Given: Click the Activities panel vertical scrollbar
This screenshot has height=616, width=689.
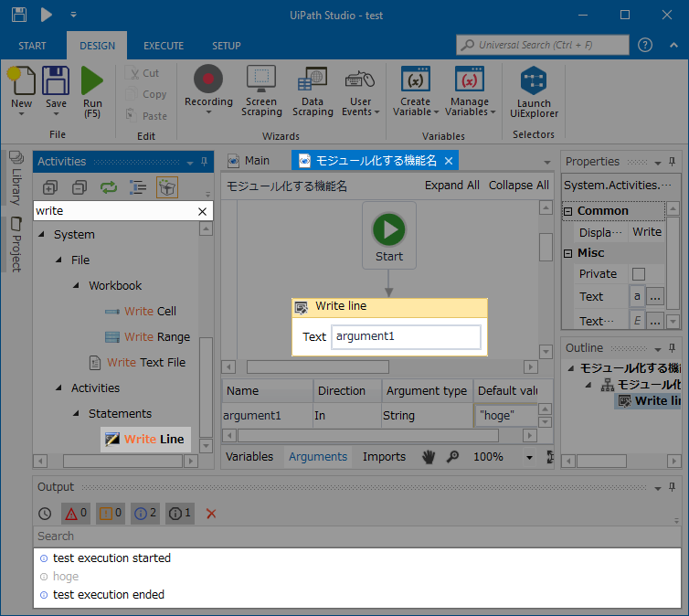Looking at the screenshot, I should coord(207,388).
